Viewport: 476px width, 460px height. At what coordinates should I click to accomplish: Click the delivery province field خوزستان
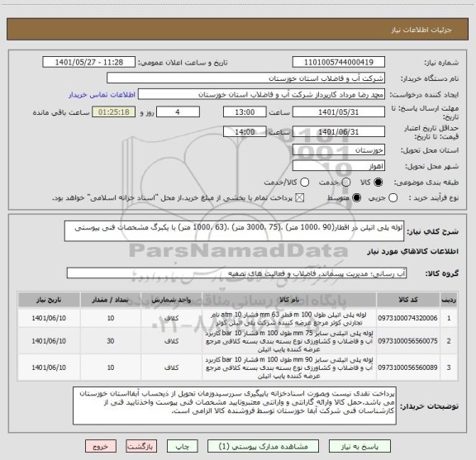[339, 150]
